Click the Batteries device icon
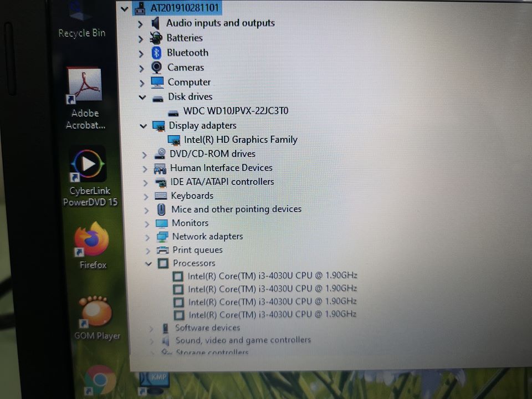The image size is (532, 399). tap(157, 38)
